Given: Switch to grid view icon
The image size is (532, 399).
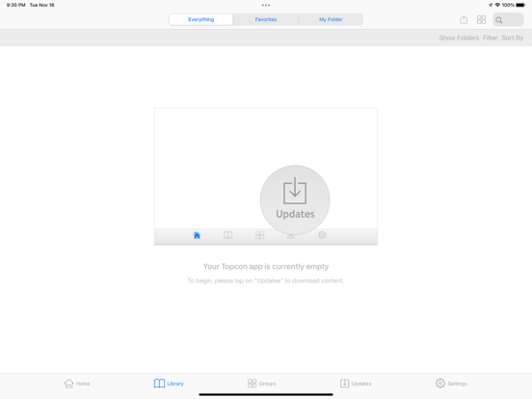Looking at the screenshot, I should (x=481, y=19).
